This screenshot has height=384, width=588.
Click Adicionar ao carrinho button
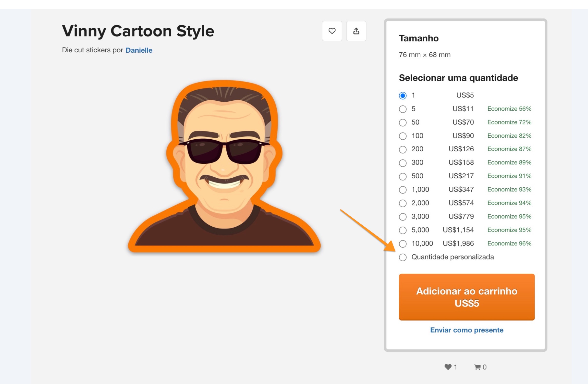coord(467,297)
